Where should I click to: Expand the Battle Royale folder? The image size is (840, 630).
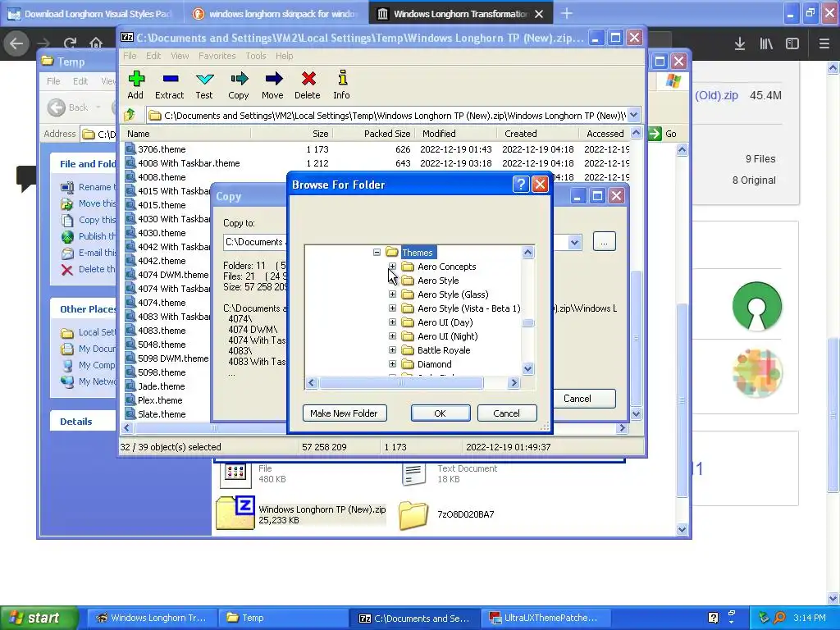(x=393, y=349)
